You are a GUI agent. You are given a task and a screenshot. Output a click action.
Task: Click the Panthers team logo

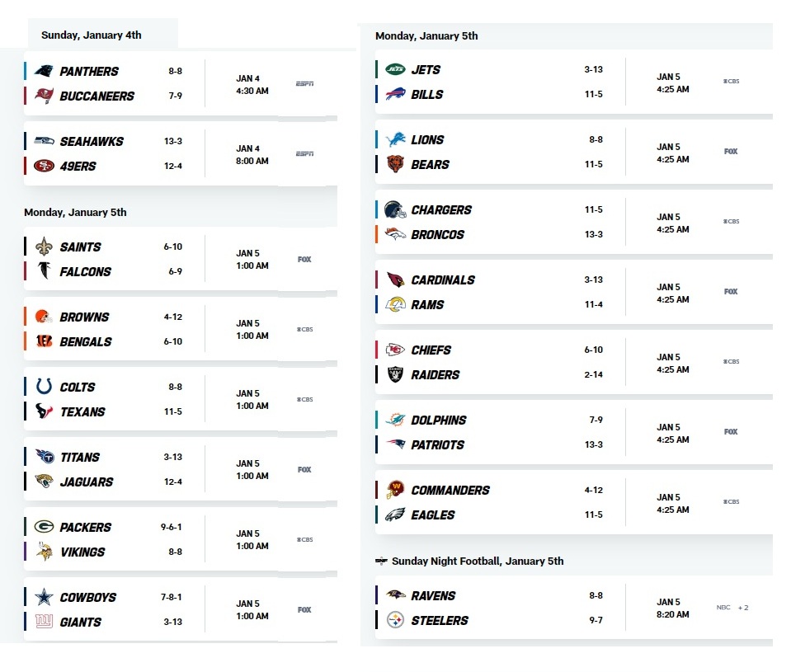tap(44, 72)
